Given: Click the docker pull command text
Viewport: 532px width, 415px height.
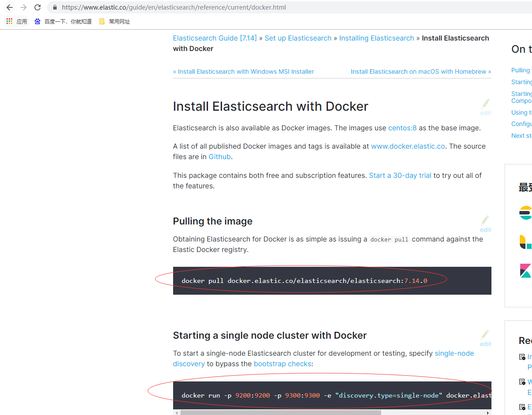Looking at the screenshot, I should click(x=304, y=281).
